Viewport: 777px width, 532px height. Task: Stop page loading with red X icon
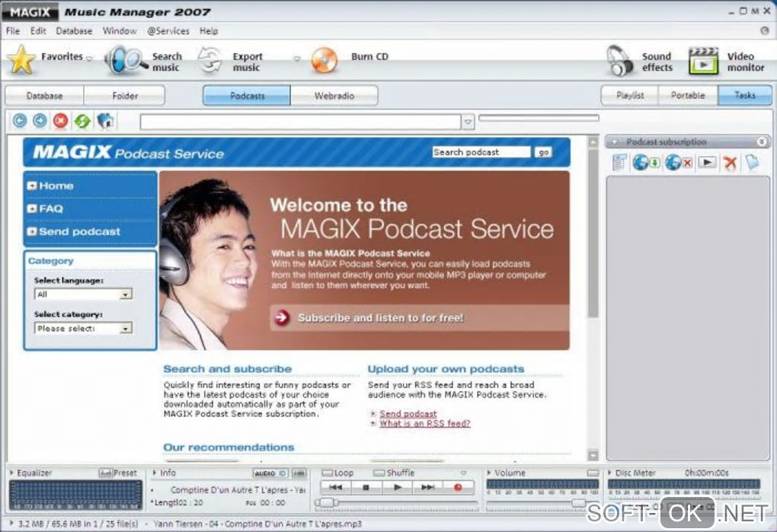point(60,121)
